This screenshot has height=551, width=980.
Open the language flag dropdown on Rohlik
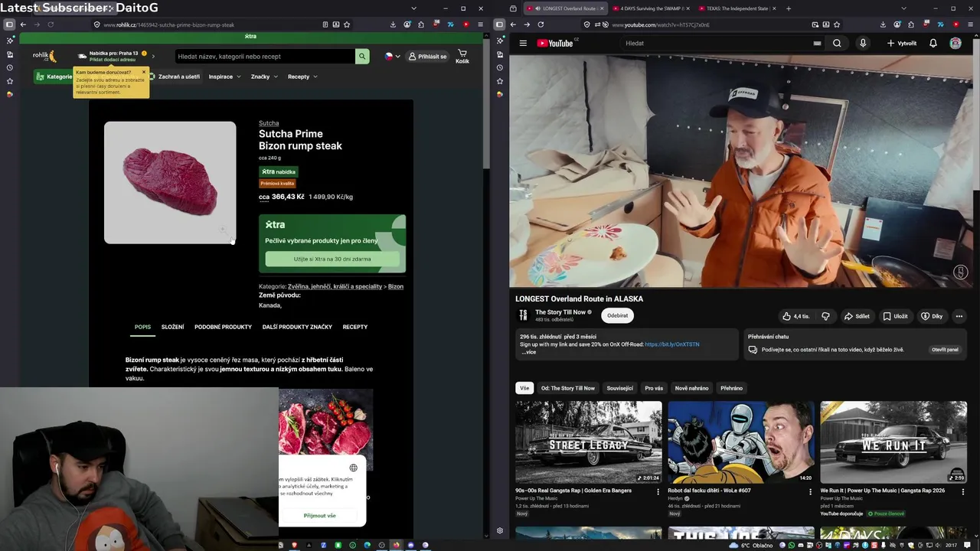(392, 56)
